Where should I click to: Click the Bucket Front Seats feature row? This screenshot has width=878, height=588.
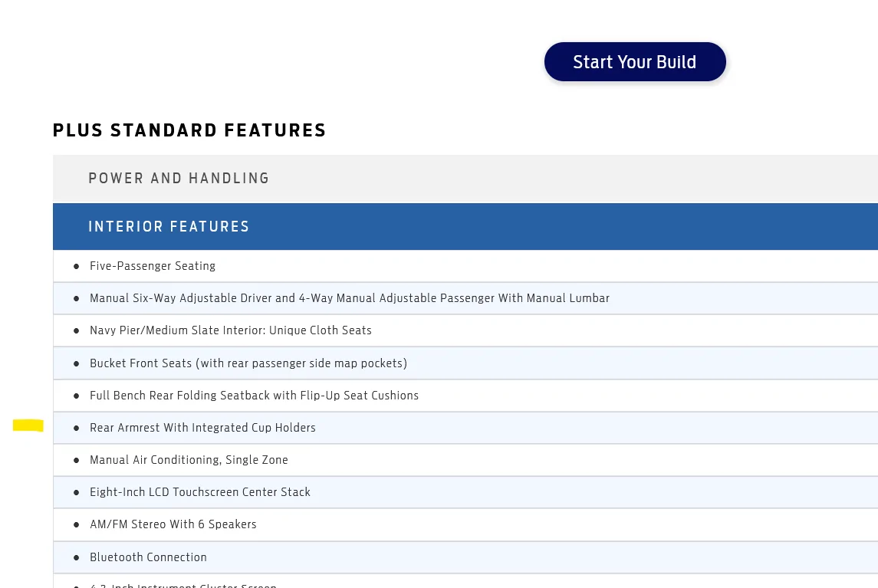click(465, 363)
